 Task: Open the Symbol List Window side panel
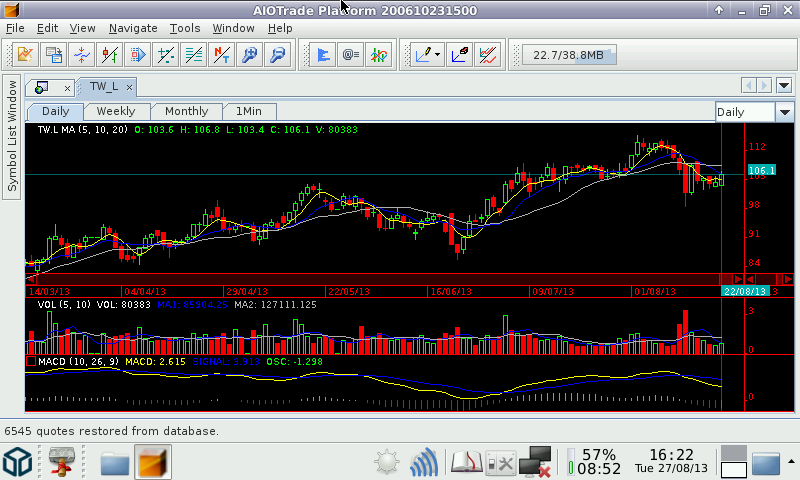[12, 136]
